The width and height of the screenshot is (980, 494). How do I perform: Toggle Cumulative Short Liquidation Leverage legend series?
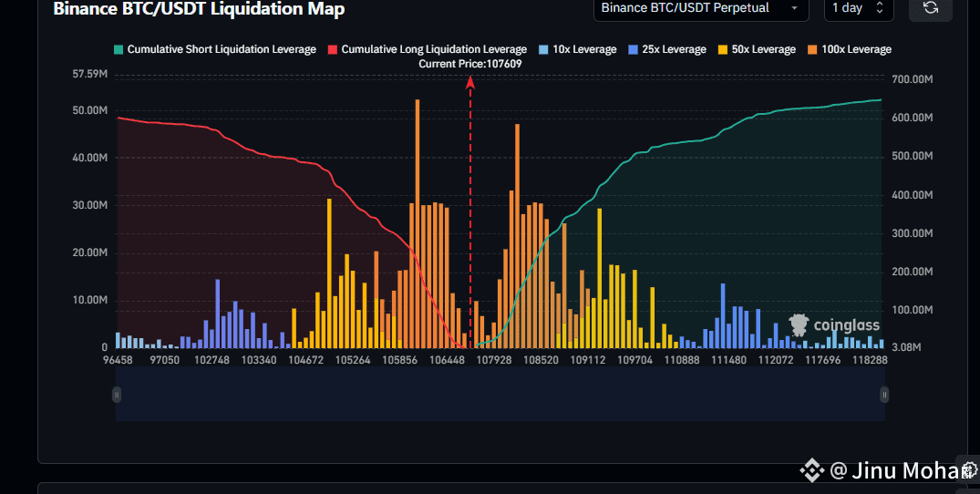(x=214, y=49)
